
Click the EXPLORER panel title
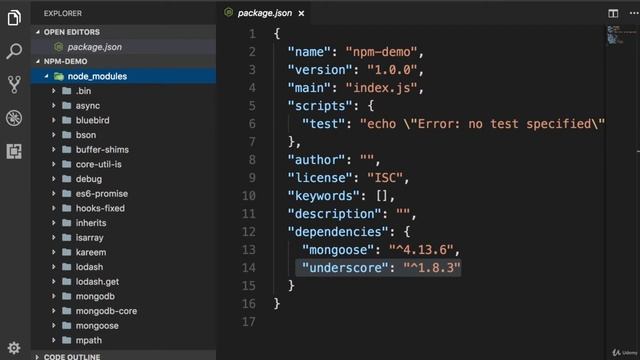click(63, 13)
